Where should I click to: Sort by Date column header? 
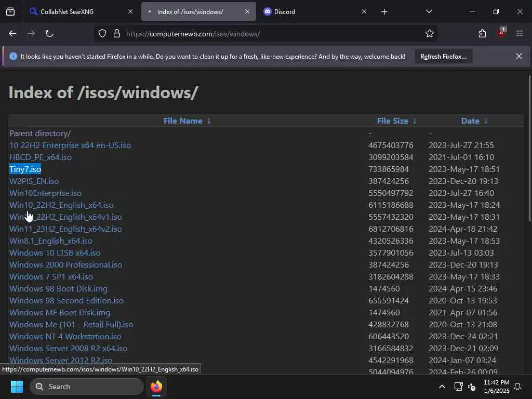click(x=470, y=121)
